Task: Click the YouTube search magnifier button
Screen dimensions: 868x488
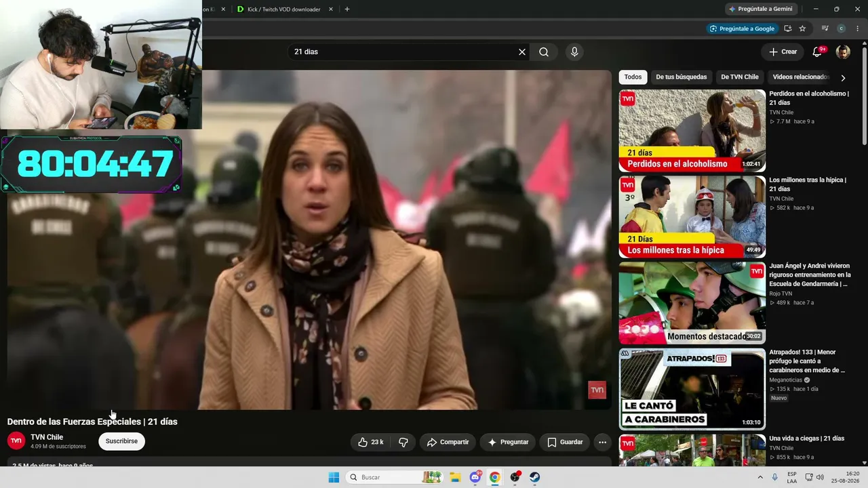Action: coord(544,52)
